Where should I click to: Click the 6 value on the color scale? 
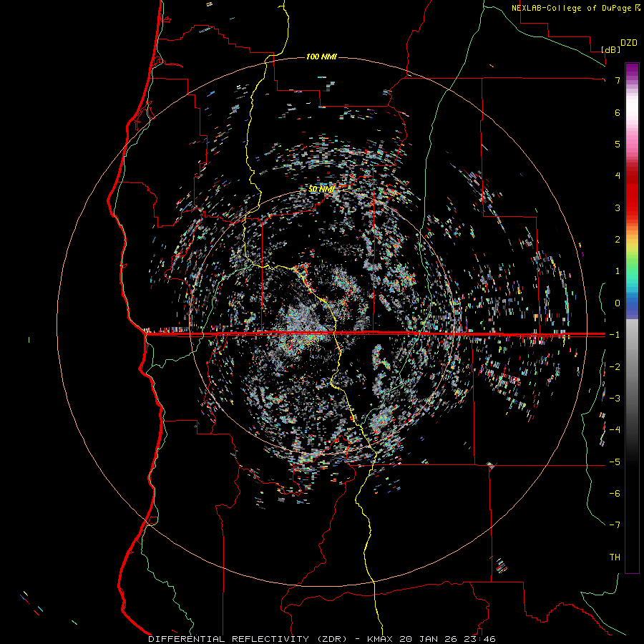(x=618, y=112)
